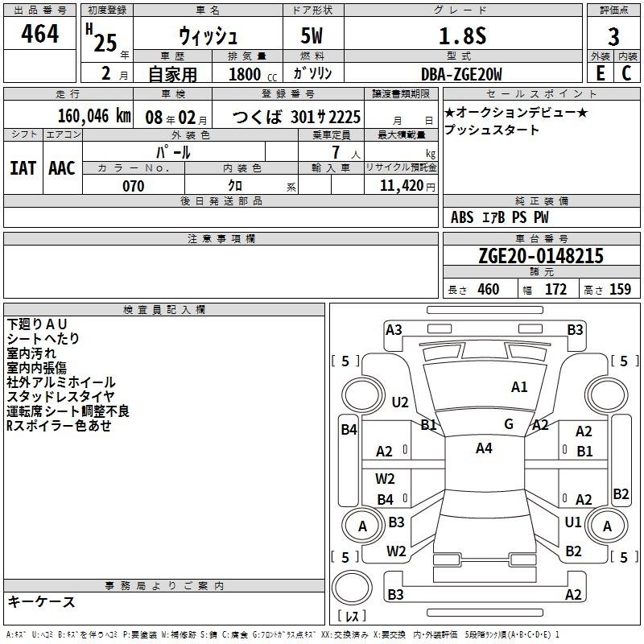Select the grade "1.8S"
This screenshot has width=644, height=644.
(462, 35)
